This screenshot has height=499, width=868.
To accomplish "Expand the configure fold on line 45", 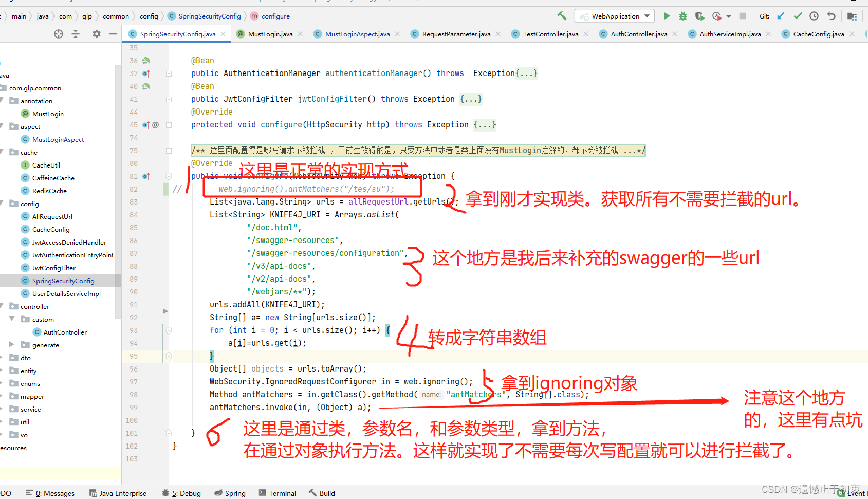I will coord(169,125).
